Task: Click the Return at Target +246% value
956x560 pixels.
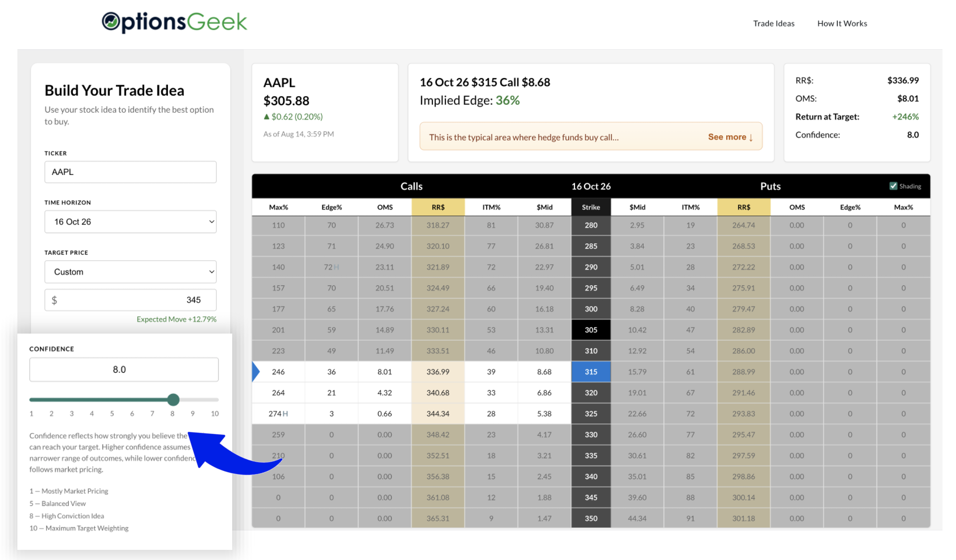Action: pyautogui.click(x=905, y=117)
